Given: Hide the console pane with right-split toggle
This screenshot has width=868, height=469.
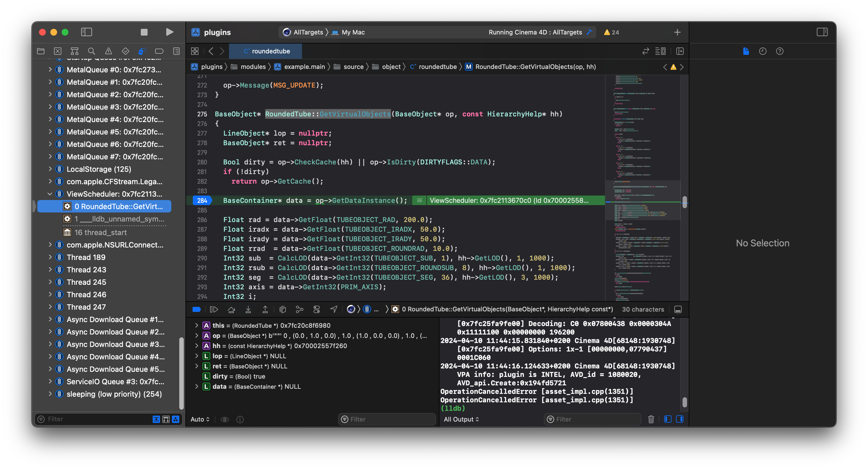Looking at the screenshot, I should click(x=680, y=419).
